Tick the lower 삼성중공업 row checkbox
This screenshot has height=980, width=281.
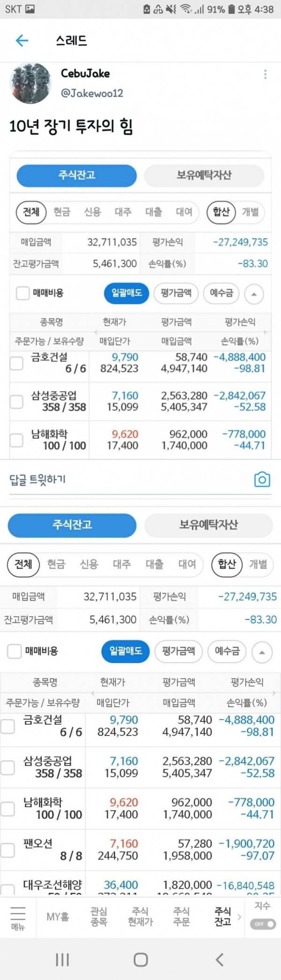pyautogui.click(x=7, y=767)
